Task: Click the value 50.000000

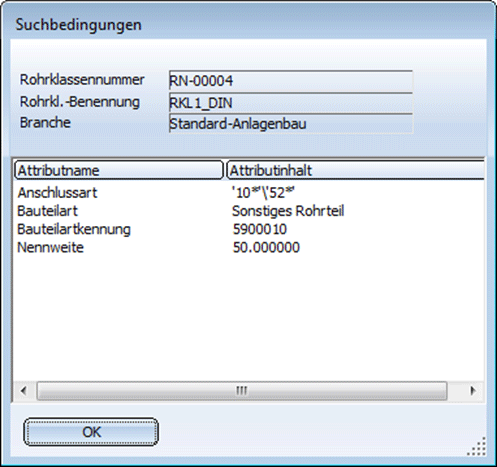Action: 266,248
